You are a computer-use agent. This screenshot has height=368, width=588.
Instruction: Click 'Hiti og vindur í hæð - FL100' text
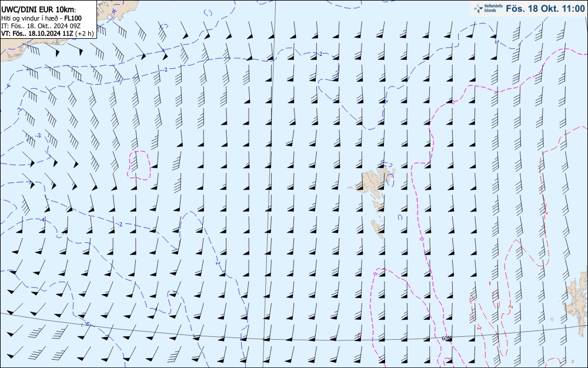[41, 18]
